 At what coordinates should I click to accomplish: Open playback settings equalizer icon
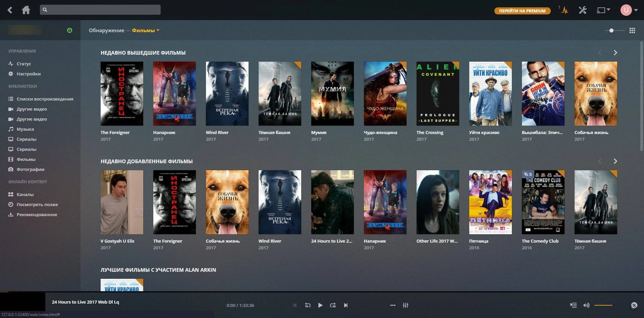click(406, 305)
